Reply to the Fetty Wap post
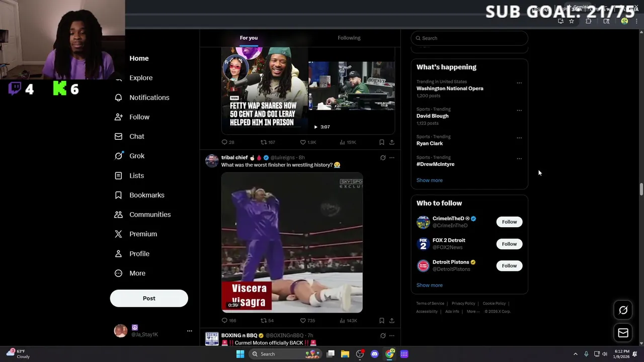This screenshot has height=362, width=644. point(224,142)
